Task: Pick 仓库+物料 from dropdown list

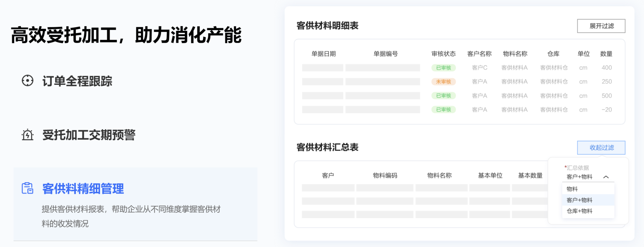Action: click(x=580, y=211)
